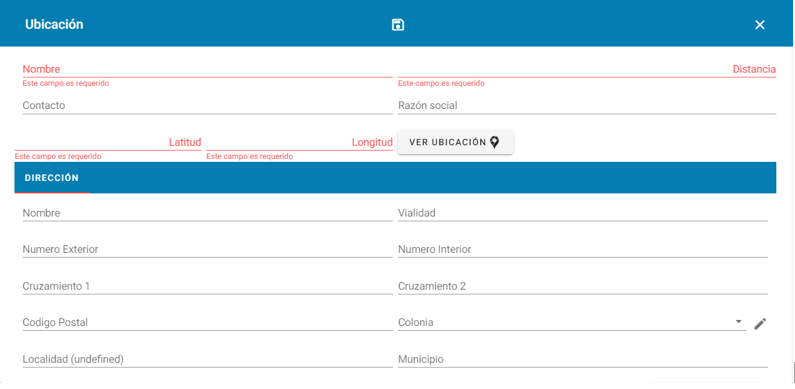The height and width of the screenshot is (389, 795).
Task: Click the Ubicación dialog title text
Action: (54, 24)
